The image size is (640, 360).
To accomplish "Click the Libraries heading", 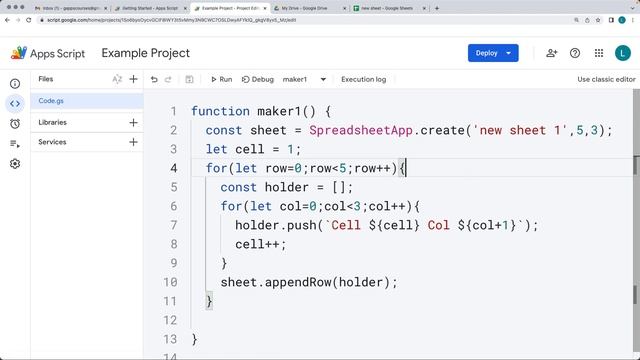I will click(x=52, y=122).
